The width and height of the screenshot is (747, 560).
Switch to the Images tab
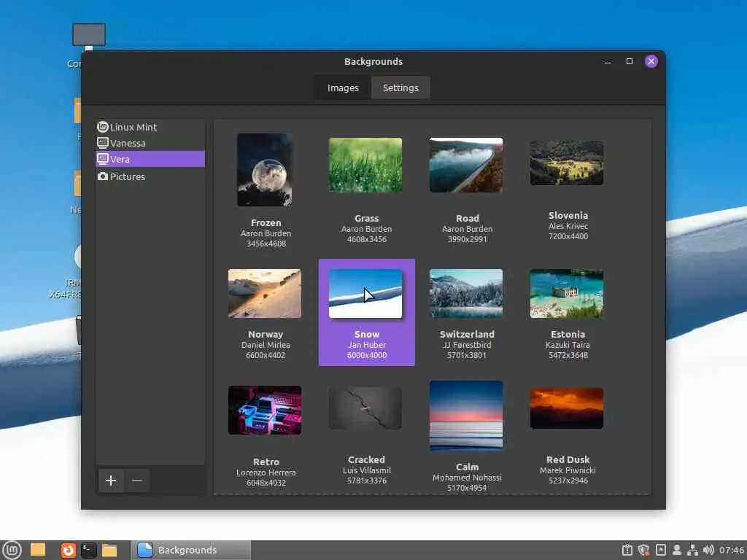(x=343, y=88)
